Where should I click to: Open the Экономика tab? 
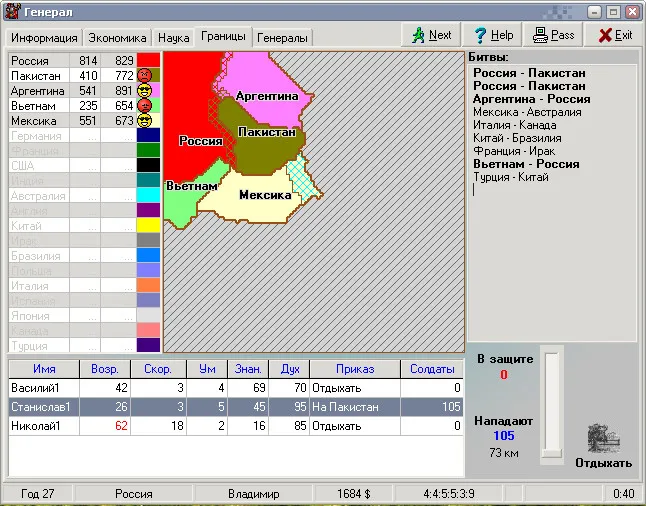pyautogui.click(x=117, y=38)
